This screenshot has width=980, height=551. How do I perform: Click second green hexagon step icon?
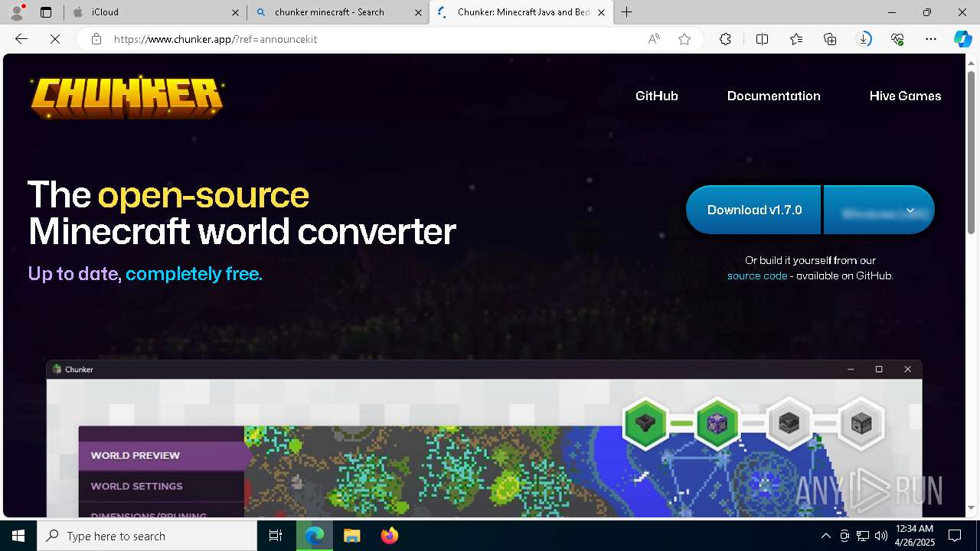pos(717,422)
